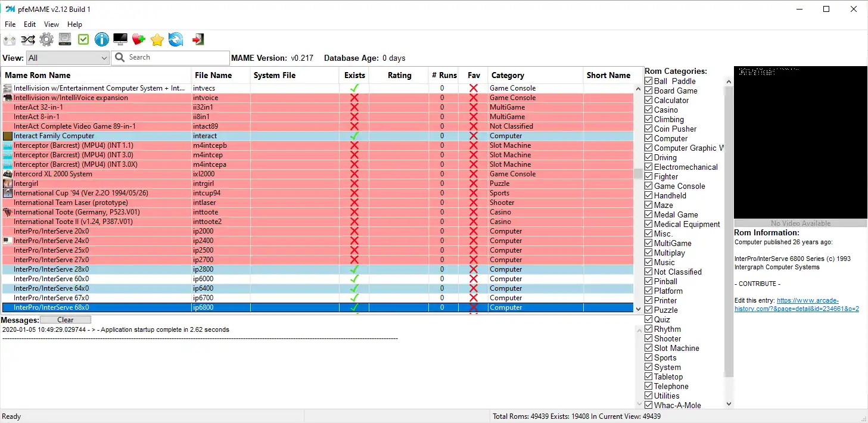The width and height of the screenshot is (868, 423).
Task: Click the shuffle random game icon
Action: pos(28,40)
